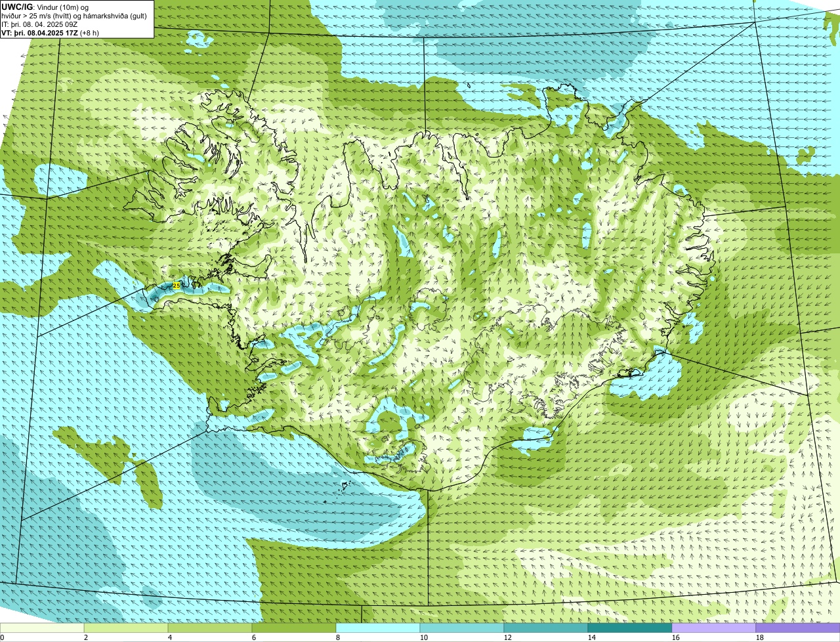
Task: Click the purple swatch above 18 m/s
Action: click(x=798, y=628)
